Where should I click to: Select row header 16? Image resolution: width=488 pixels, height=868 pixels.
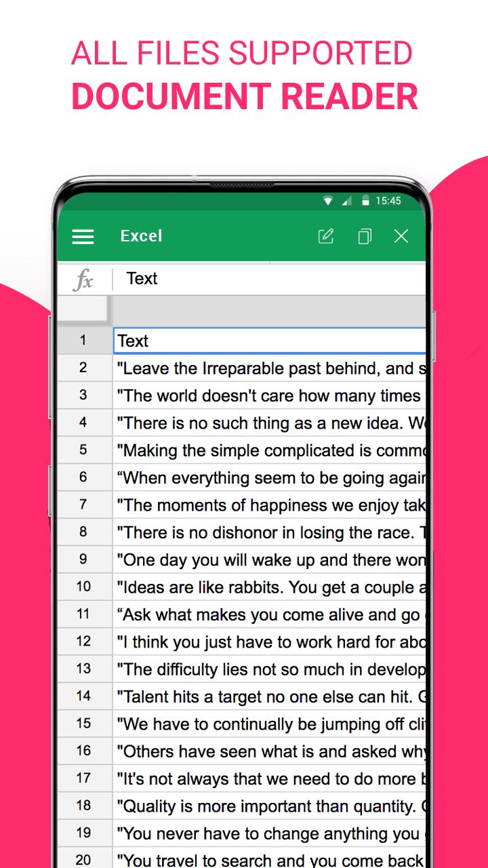84,751
